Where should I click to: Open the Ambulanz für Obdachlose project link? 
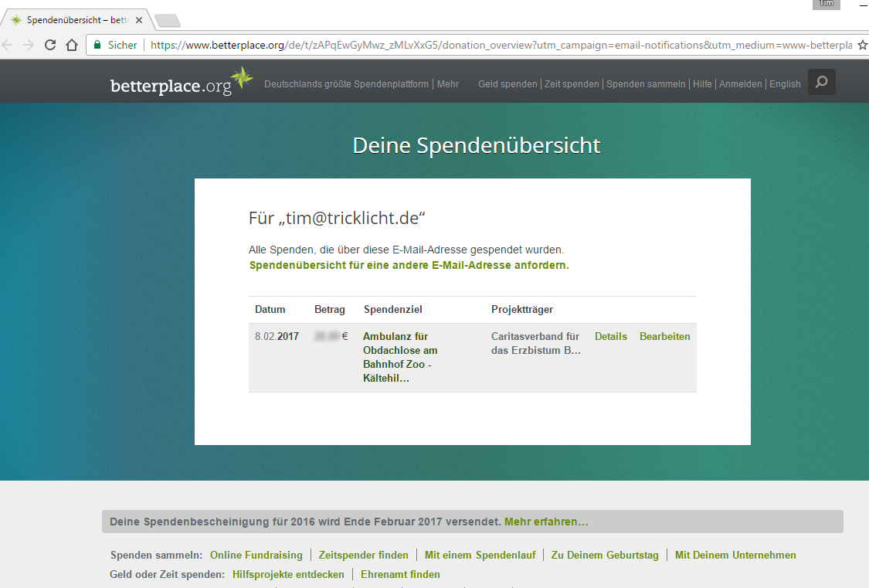[x=400, y=358]
